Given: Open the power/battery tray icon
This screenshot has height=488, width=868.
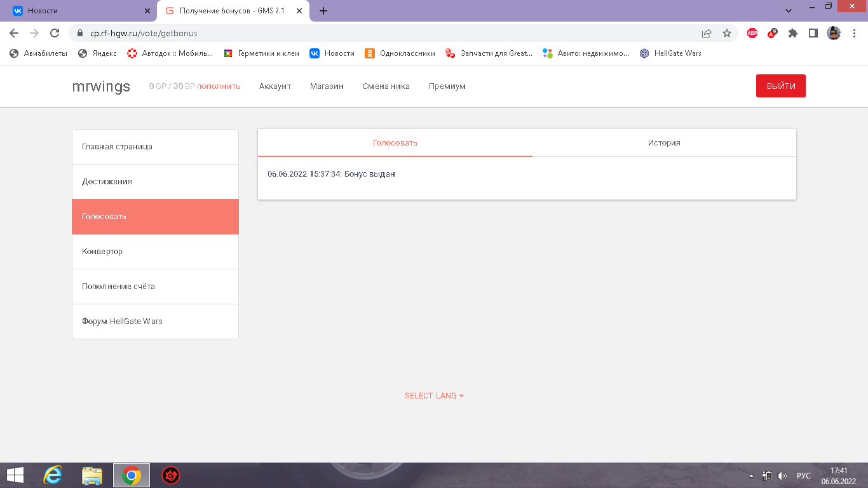Looking at the screenshot, I should coord(767,476).
